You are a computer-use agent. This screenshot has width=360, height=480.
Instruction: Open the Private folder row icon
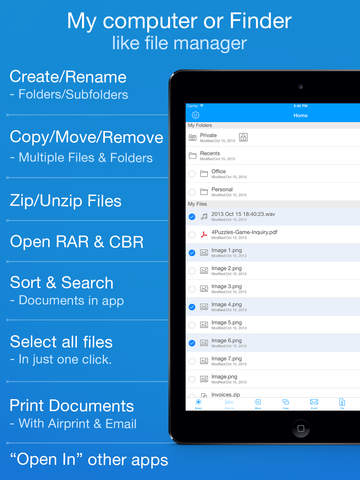point(193,137)
